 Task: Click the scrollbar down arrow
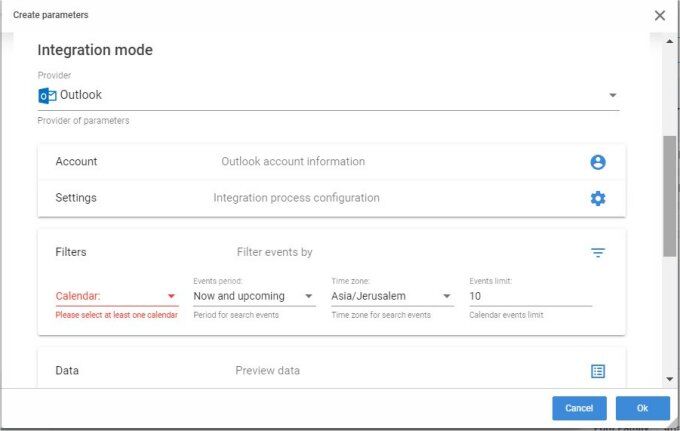click(669, 379)
